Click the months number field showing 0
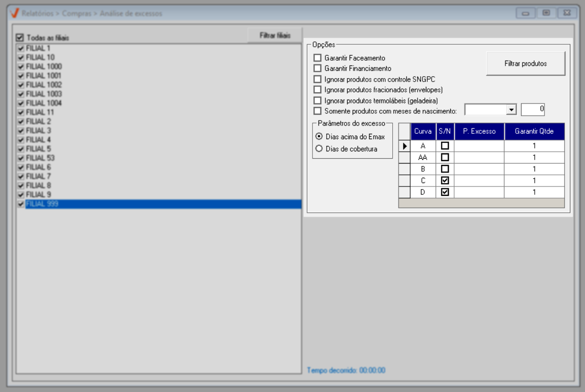Viewport: 585px width, 392px height. pos(533,109)
